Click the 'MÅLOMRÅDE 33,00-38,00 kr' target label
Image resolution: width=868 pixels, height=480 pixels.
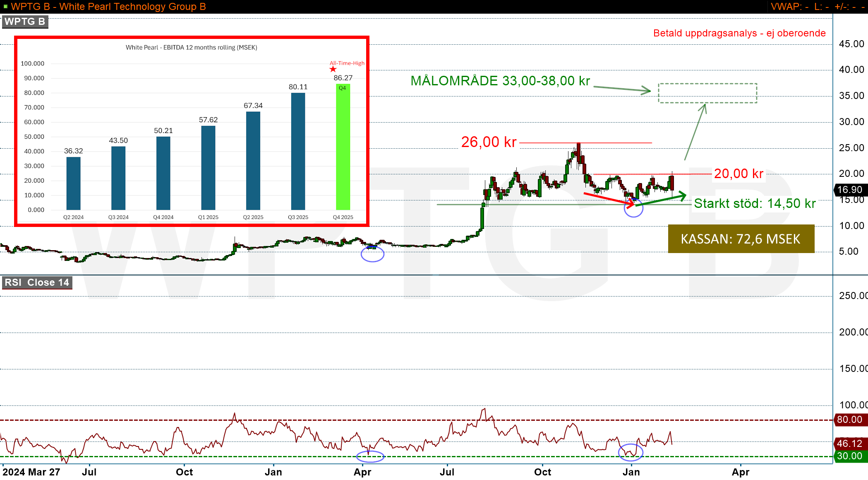[500, 81]
